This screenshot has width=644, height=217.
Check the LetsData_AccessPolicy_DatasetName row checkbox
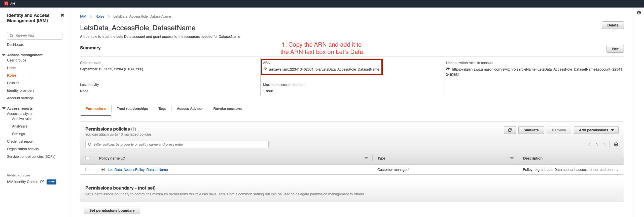(87, 169)
